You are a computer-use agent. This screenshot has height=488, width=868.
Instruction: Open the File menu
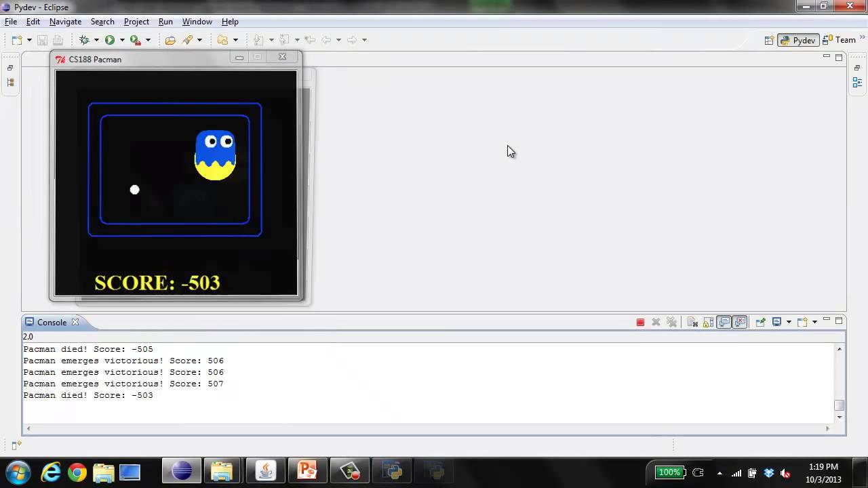11,22
